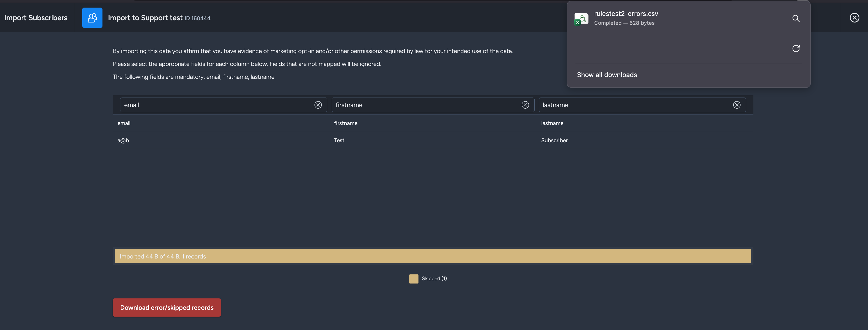Click Download error/skipped records button
868x330 pixels.
pyautogui.click(x=167, y=308)
